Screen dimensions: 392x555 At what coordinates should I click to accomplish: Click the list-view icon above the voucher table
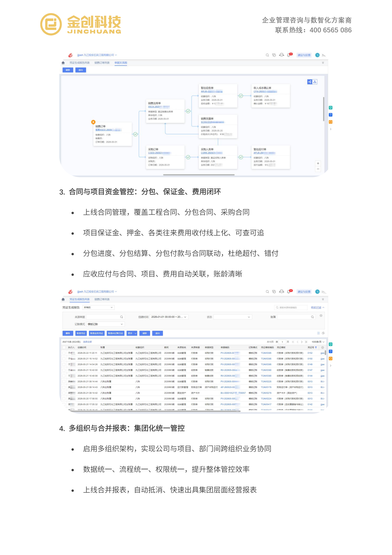(318, 333)
